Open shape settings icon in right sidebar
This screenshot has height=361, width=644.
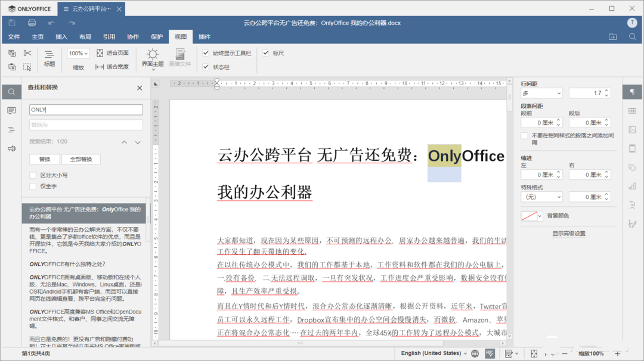[x=632, y=167]
